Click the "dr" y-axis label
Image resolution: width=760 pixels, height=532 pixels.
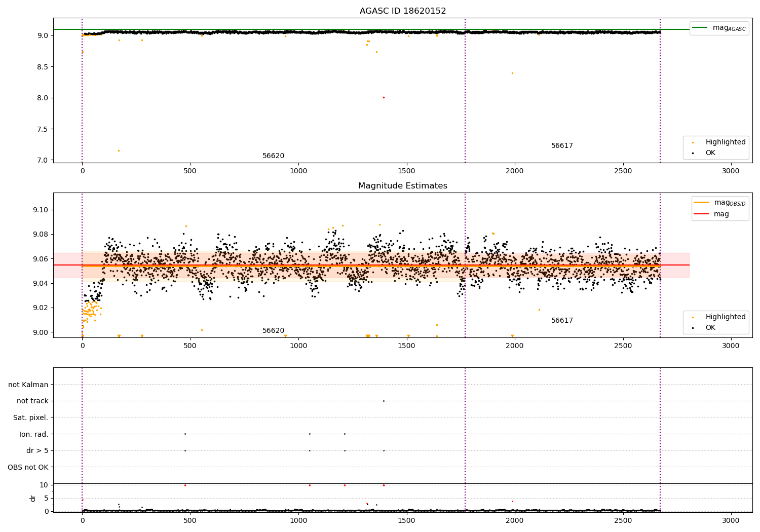tap(33, 498)
